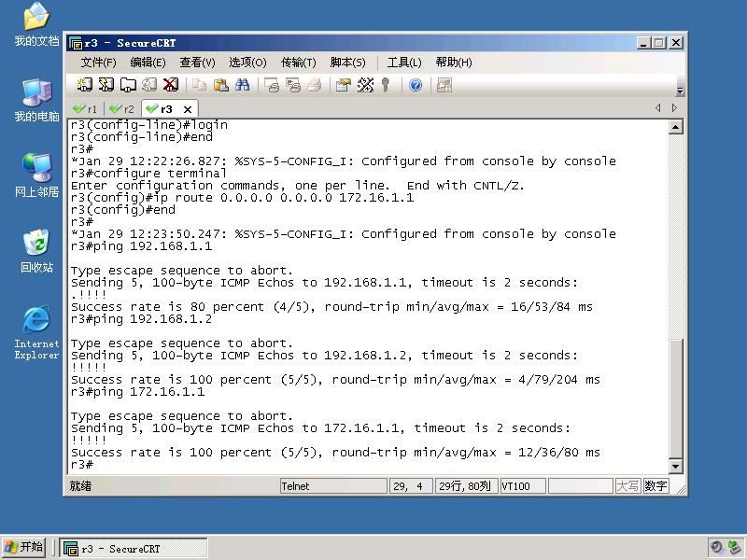This screenshot has height=560, width=747.
Task: Click the Disconnect red X icon
Action: (171, 85)
